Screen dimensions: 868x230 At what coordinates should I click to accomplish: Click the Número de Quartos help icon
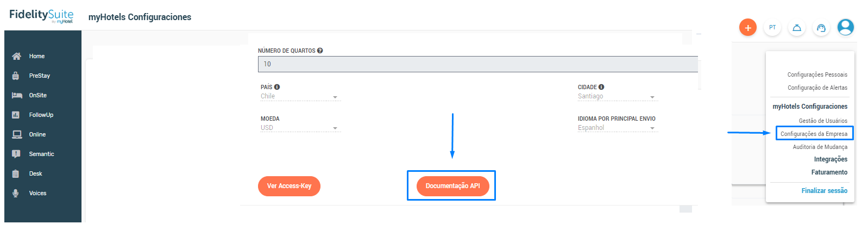point(320,51)
